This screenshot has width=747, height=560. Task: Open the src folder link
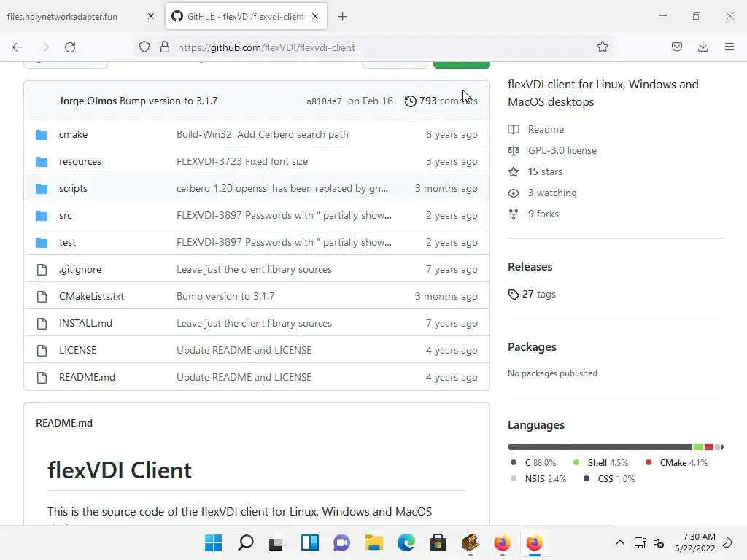(x=65, y=215)
